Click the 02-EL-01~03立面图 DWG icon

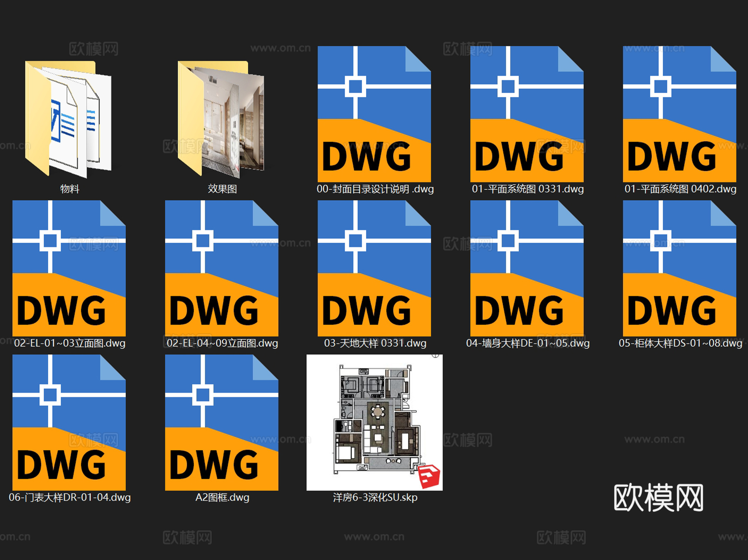pos(69,268)
